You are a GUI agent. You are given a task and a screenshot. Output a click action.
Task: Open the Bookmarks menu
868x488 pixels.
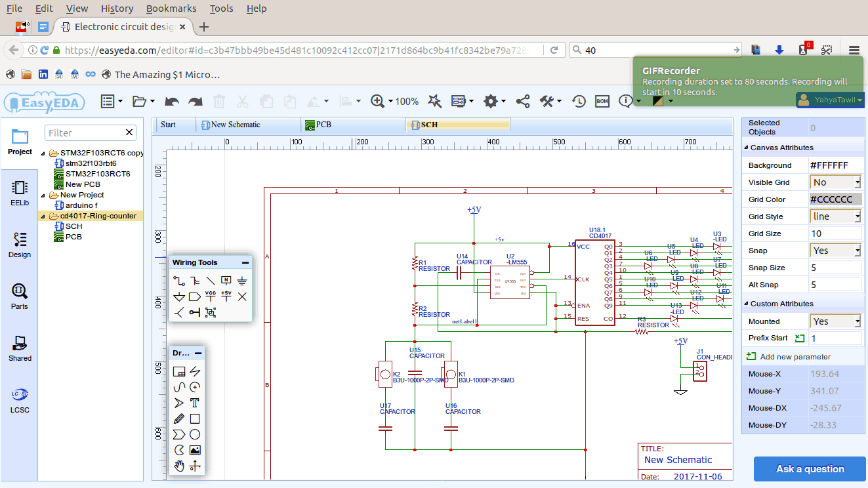(171, 9)
